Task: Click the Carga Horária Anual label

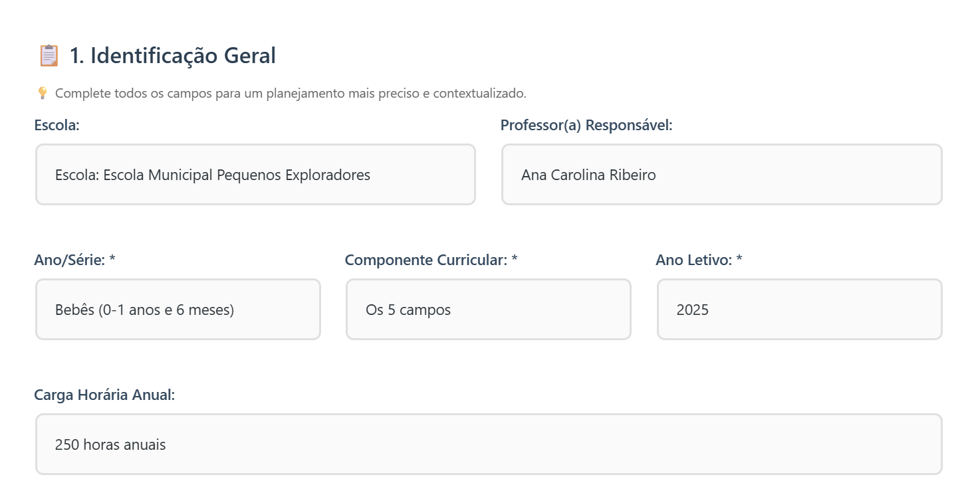Action: click(104, 395)
